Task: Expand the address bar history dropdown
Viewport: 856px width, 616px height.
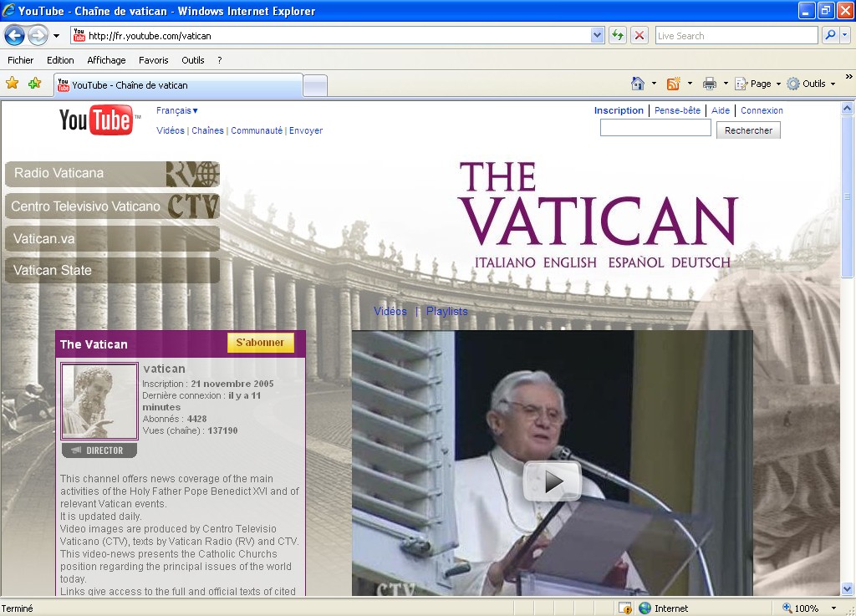Action: coord(597,36)
